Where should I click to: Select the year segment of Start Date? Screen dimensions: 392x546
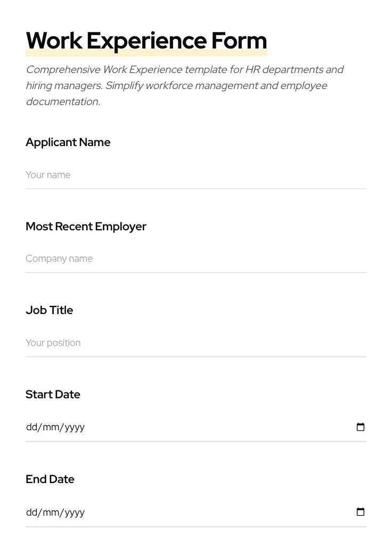(75, 427)
